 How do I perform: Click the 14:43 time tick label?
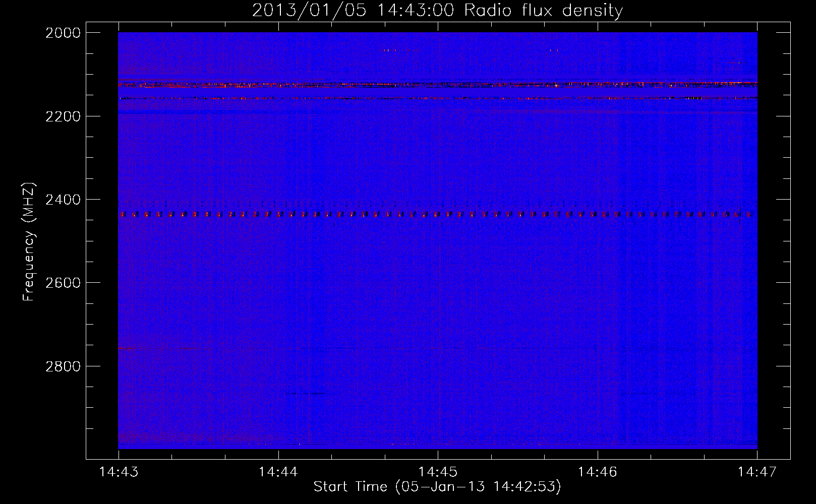119,472
